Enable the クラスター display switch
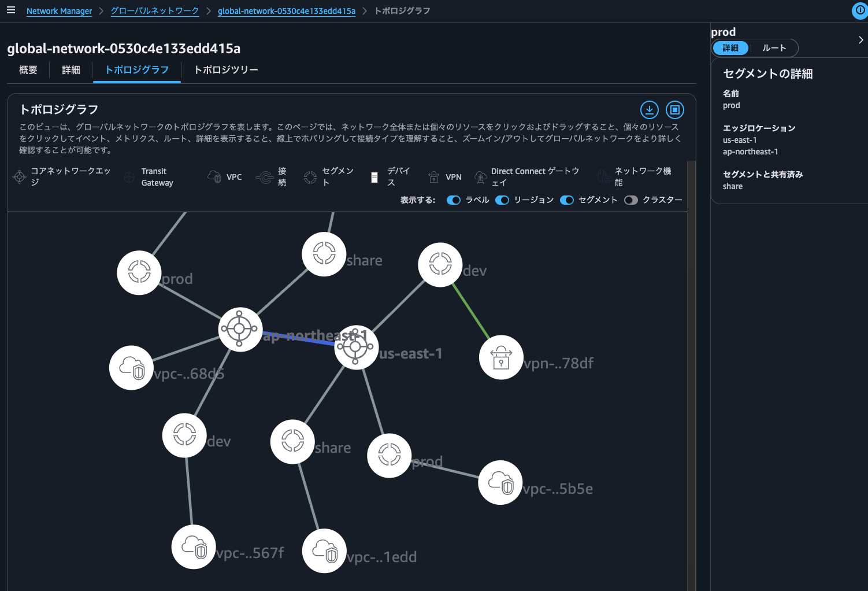This screenshot has height=591, width=868. pyautogui.click(x=631, y=200)
